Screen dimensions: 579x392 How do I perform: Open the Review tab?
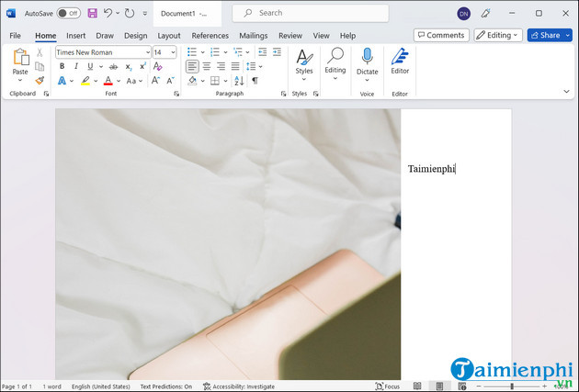pyautogui.click(x=290, y=36)
